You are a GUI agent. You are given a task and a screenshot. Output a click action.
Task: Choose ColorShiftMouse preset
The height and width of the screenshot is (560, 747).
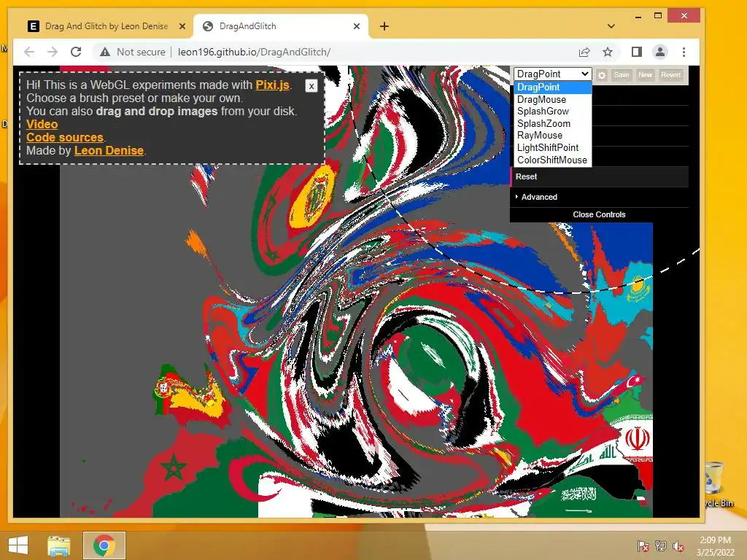[x=552, y=160]
